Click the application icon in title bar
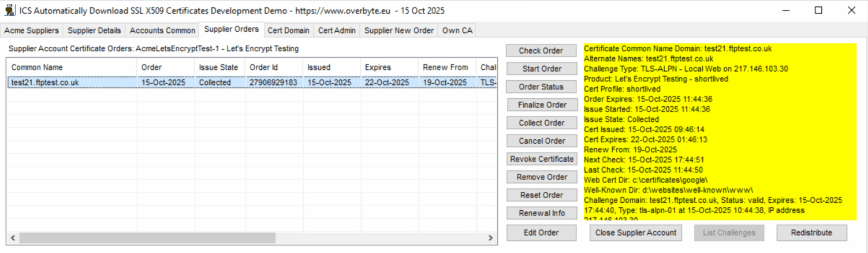This screenshot has height=253, width=868. click(9, 10)
